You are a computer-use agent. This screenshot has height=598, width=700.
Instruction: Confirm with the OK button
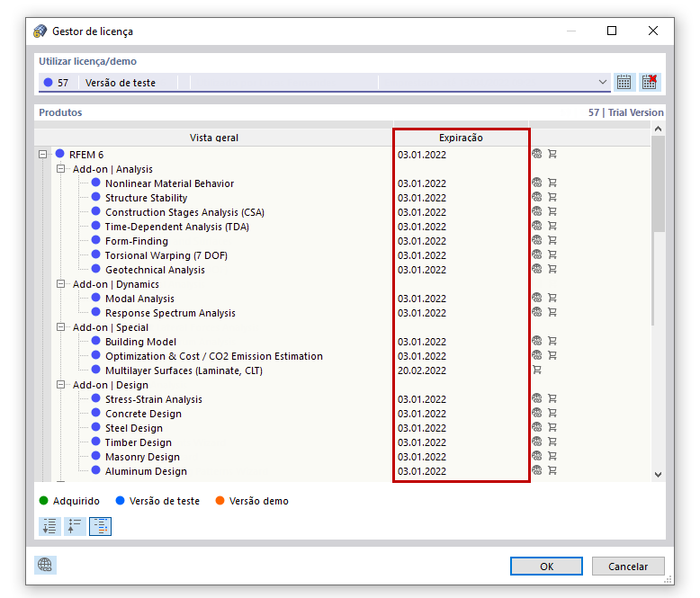pos(546,567)
